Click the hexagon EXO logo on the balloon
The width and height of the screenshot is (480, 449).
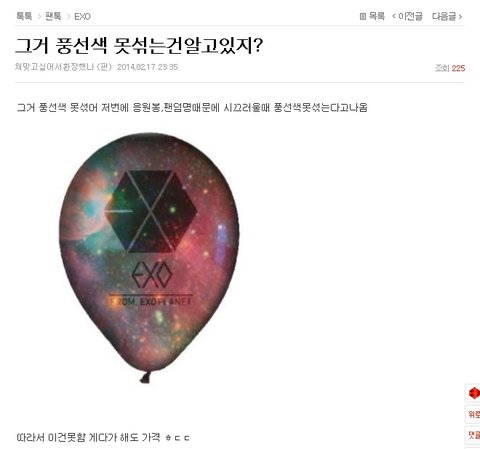[151, 211]
